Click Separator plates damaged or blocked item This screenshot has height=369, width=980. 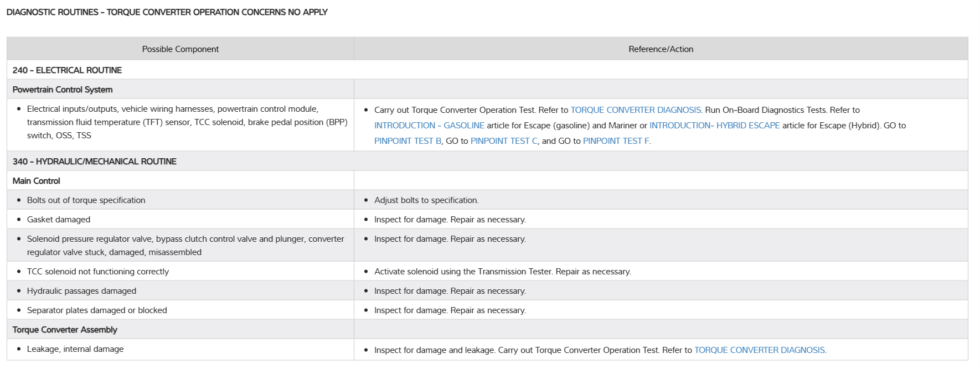[x=97, y=310]
